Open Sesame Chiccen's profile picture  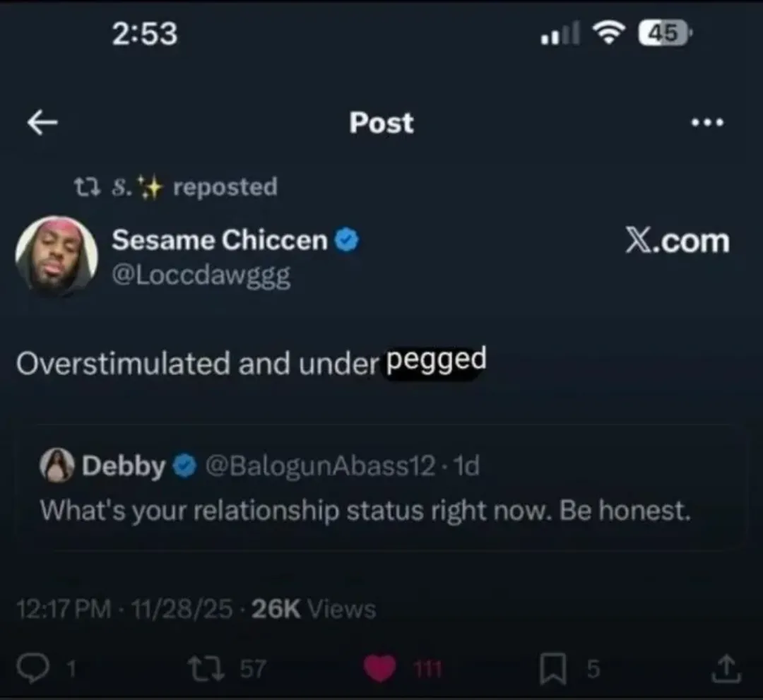pyautogui.click(x=57, y=255)
